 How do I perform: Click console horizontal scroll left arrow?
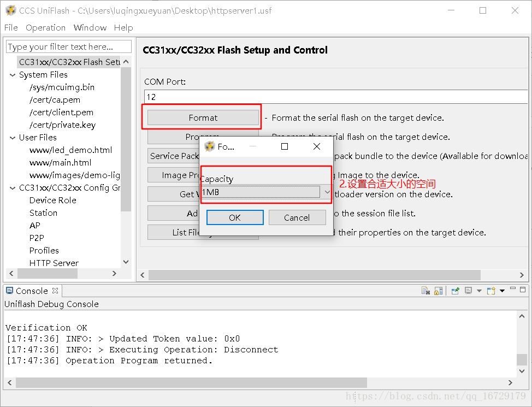[x=9, y=382]
